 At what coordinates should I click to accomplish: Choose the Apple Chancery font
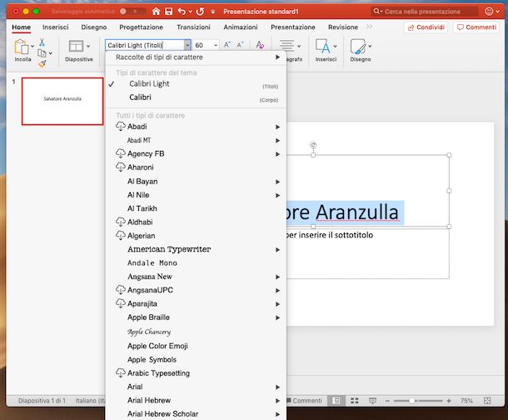(196, 332)
